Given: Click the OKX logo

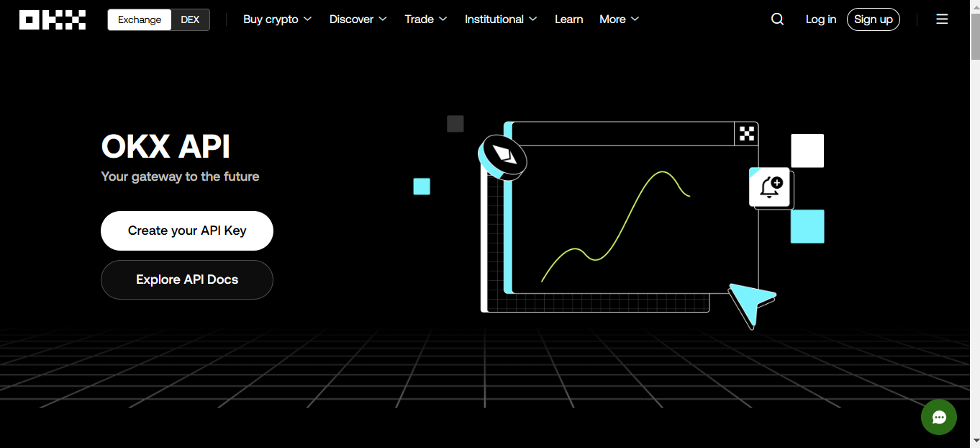Looking at the screenshot, I should 53,19.
